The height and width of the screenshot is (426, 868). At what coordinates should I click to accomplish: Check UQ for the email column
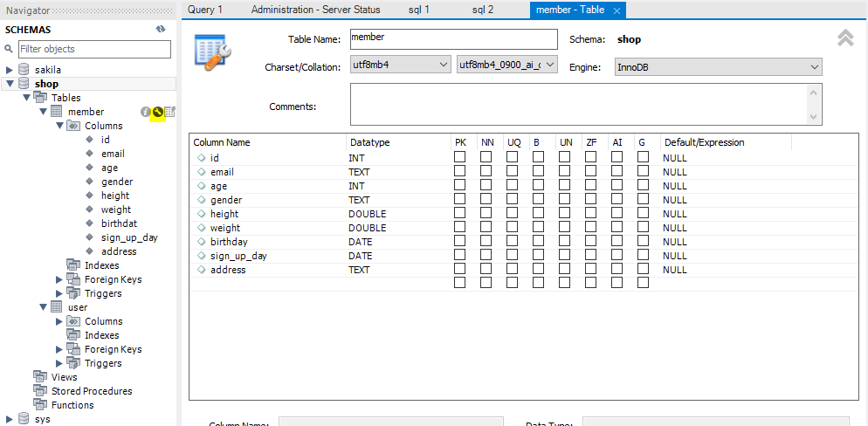tap(512, 171)
